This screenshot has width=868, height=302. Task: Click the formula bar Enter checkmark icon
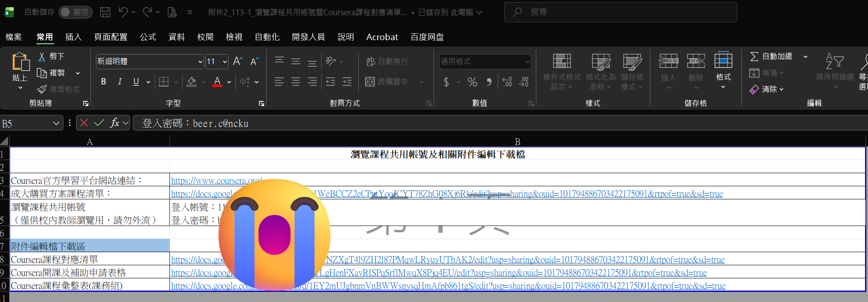pos(99,123)
